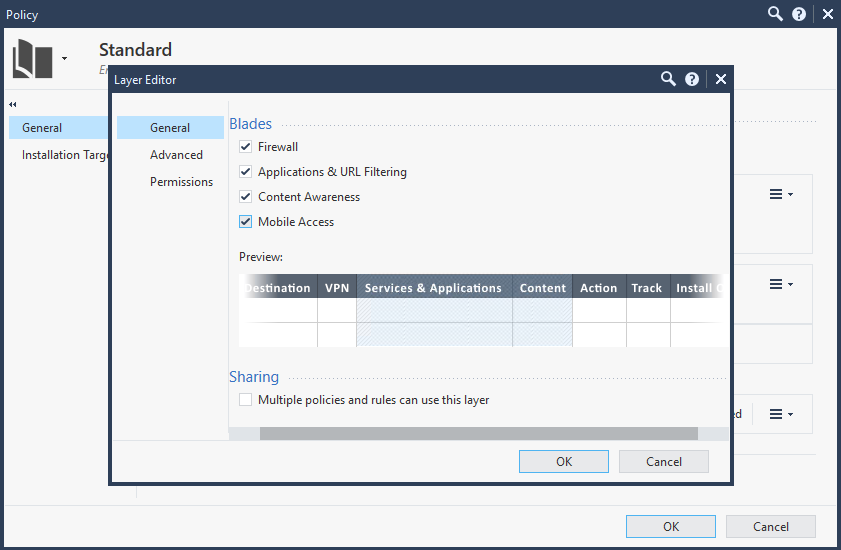Click the search icon in Policy window title bar
841x550 pixels.
point(775,14)
